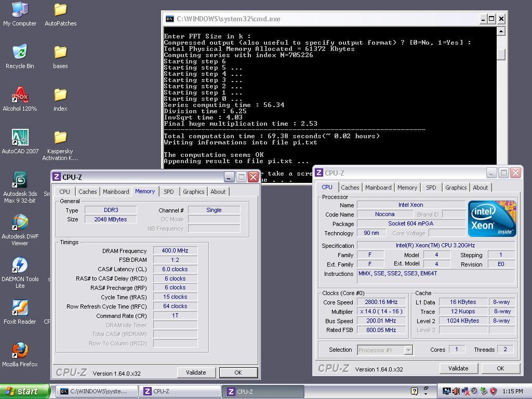Open the Processor #1 selection dropdown
532x399 pixels.
click(408, 350)
